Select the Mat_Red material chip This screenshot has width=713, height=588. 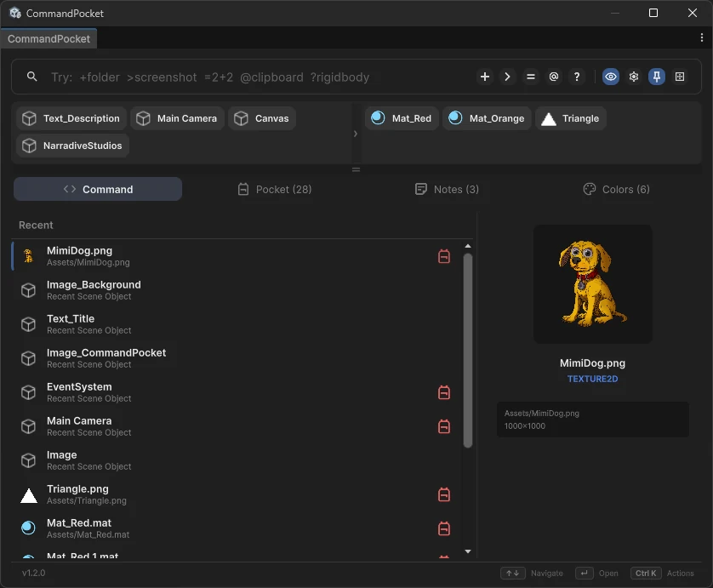[402, 118]
